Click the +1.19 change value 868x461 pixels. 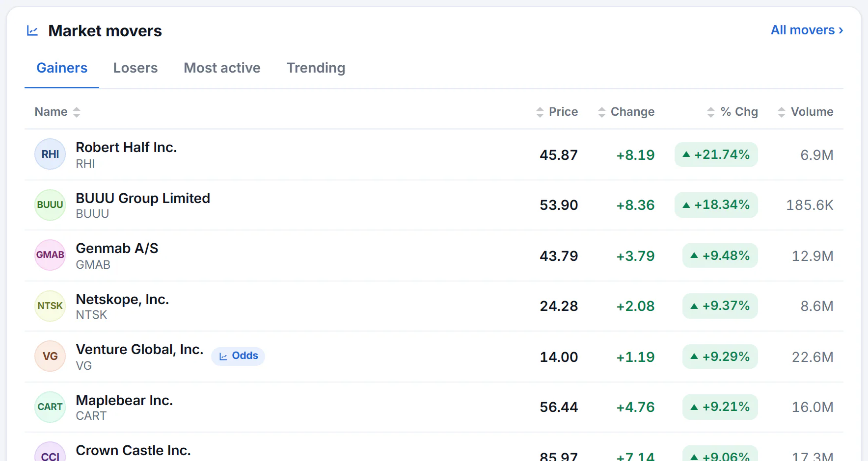pos(635,357)
